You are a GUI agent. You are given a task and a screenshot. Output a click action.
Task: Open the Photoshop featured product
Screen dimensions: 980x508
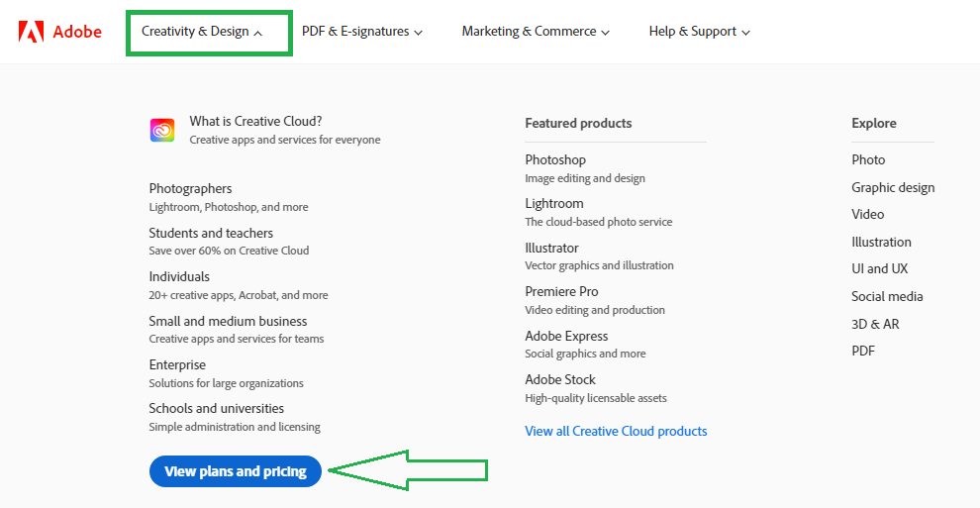tap(555, 159)
